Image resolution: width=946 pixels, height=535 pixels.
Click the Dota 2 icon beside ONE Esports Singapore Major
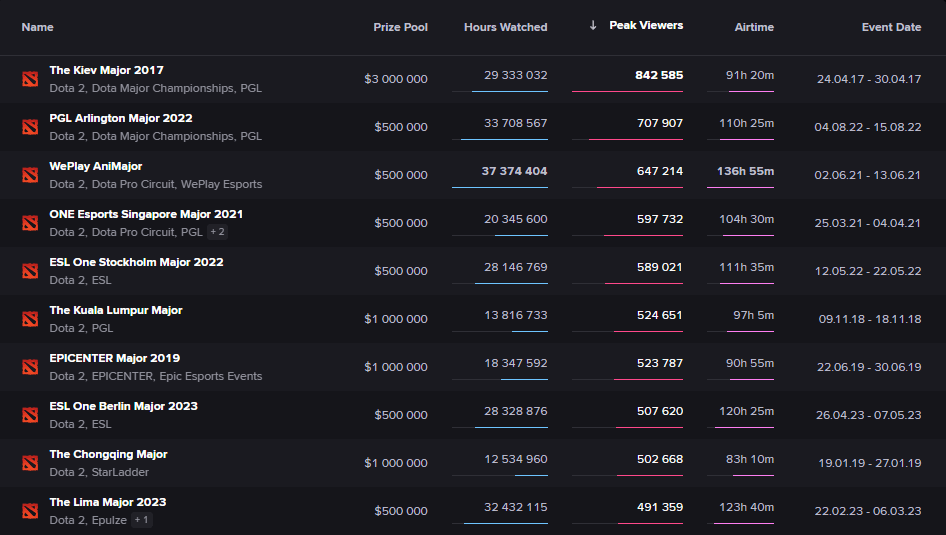pos(30,223)
